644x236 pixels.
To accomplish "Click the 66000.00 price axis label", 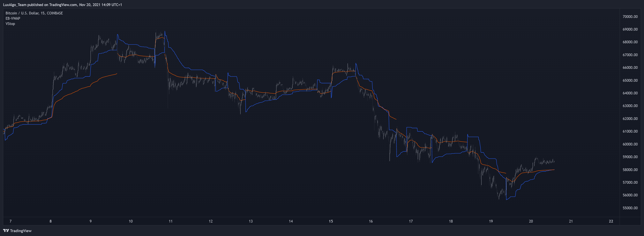I will click(x=630, y=67).
